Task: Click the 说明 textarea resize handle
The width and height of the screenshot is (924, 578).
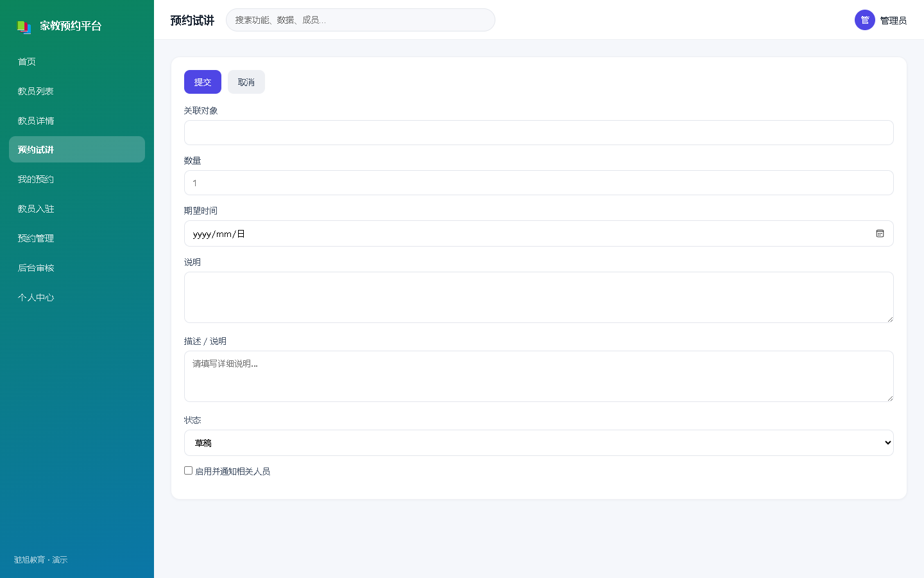Action: tap(890, 319)
